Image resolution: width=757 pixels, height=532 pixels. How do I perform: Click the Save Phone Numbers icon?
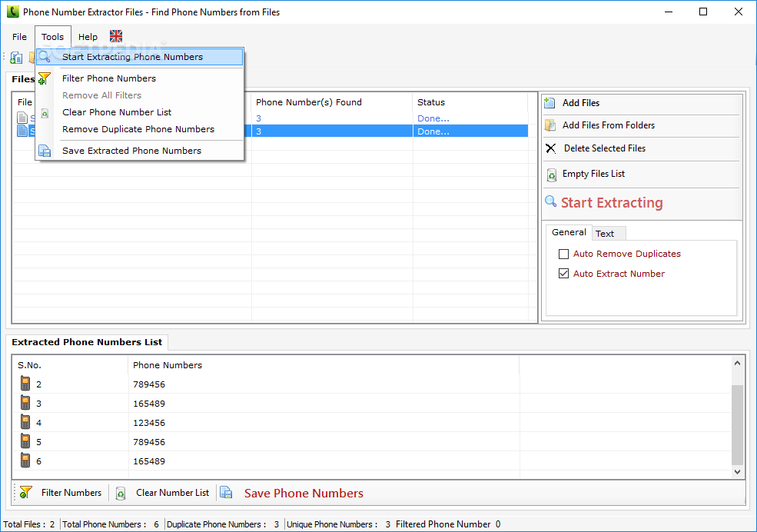pyautogui.click(x=225, y=492)
